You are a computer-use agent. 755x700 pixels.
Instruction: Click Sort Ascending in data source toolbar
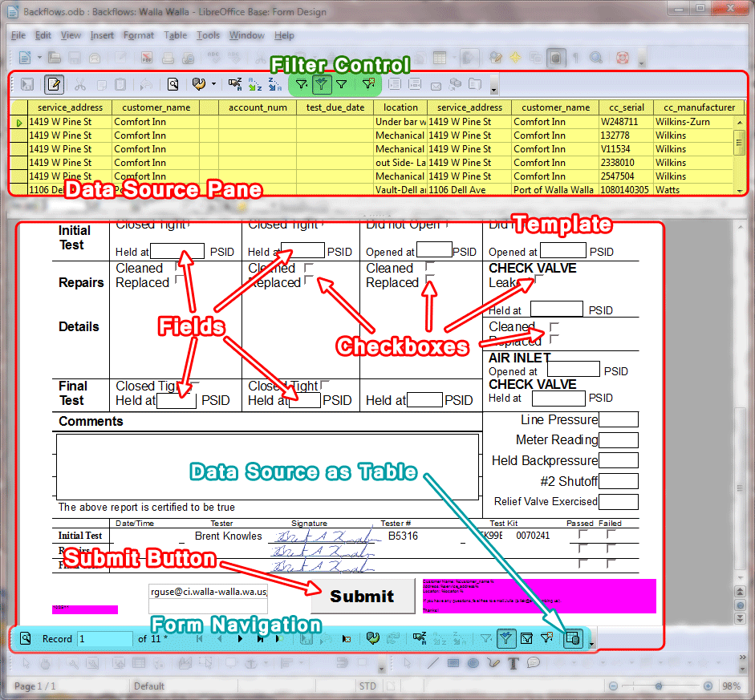256,84
